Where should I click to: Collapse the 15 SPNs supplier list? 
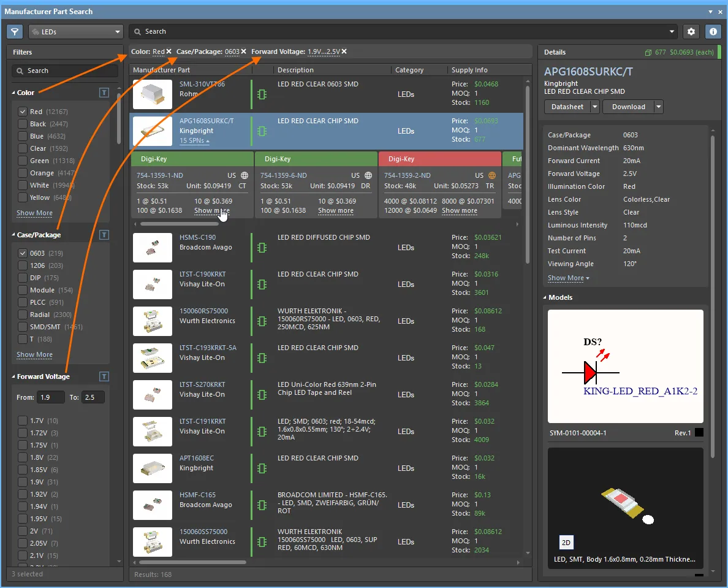coord(194,141)
